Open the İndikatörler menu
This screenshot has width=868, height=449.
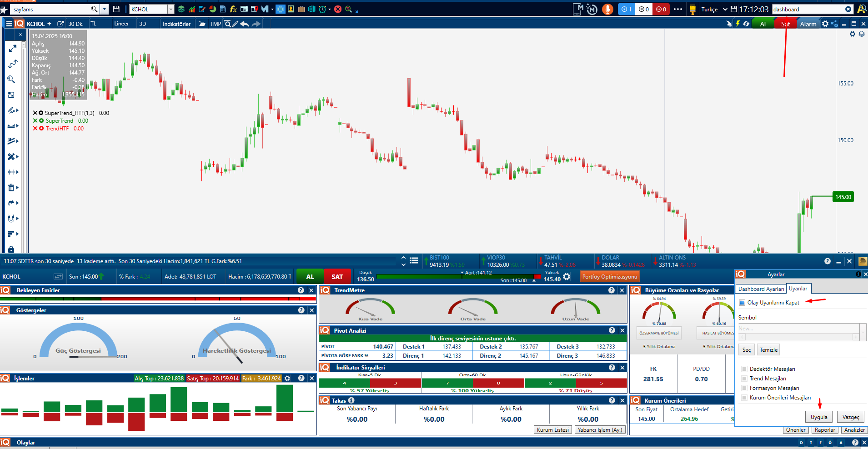176,24
